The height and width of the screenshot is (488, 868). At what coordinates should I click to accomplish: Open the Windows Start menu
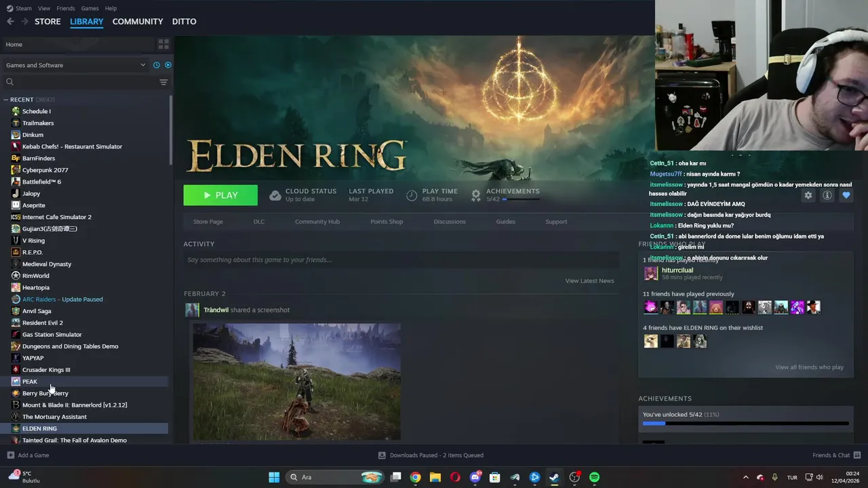click(x=274, y=477)
